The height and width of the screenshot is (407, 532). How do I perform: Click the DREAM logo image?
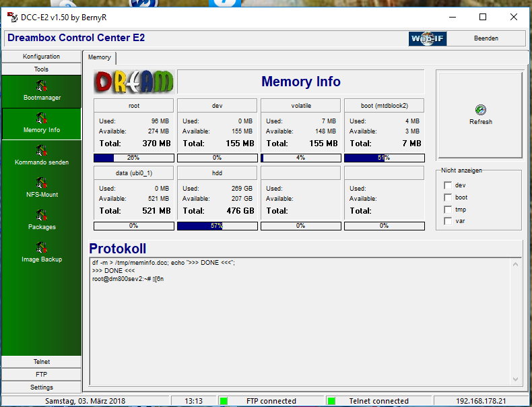[134, 82]
